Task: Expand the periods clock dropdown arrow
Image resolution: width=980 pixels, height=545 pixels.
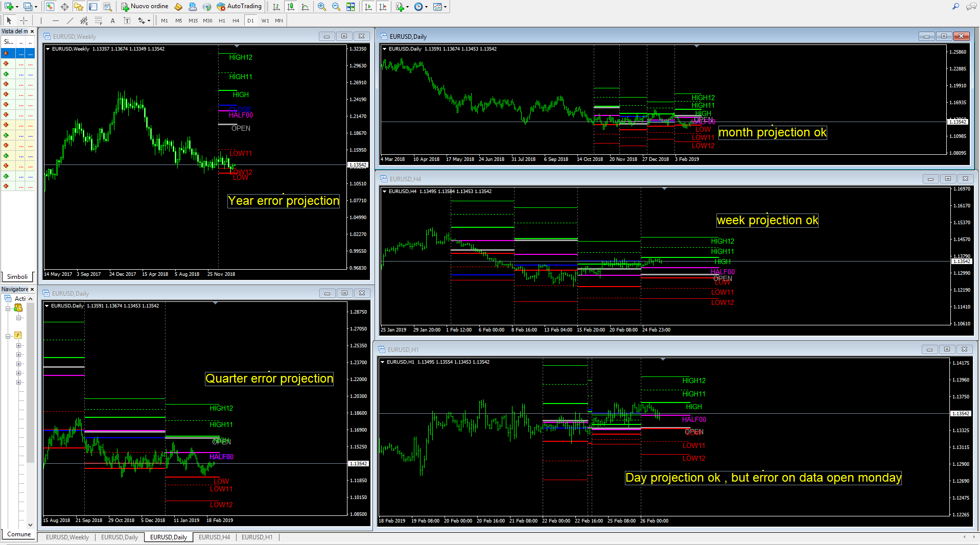Action: (x=426, y=7)
